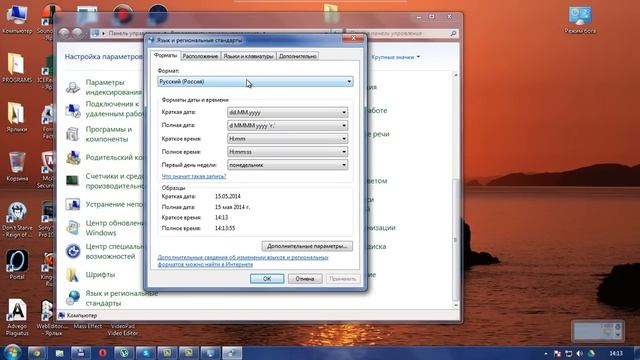
Task: Confirm the dialog with the OK button
Action: coord(267,279)
